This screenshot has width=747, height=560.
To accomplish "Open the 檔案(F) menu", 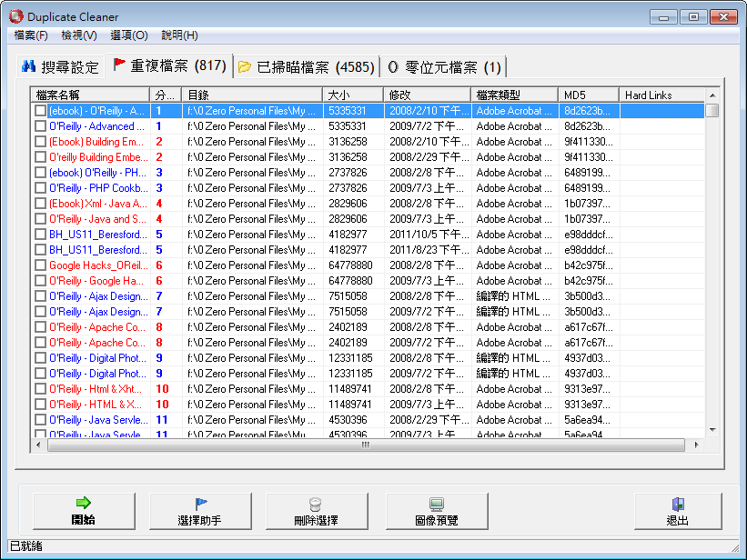I will pos(31,35).
